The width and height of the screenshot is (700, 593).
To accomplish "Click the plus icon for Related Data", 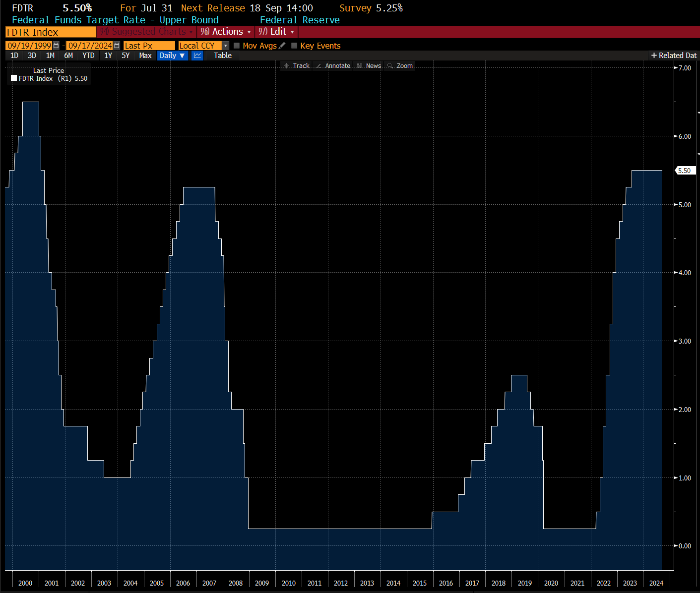I will coord(654,56).
